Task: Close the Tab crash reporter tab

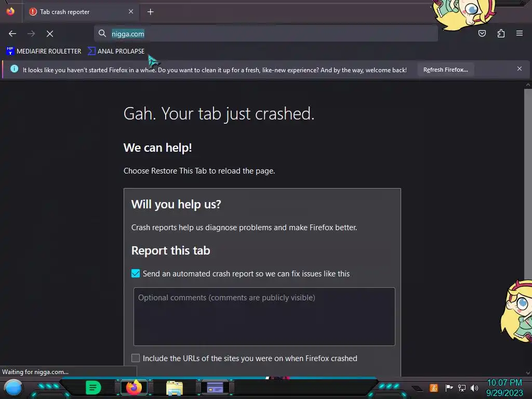Action: coord(131,11)
